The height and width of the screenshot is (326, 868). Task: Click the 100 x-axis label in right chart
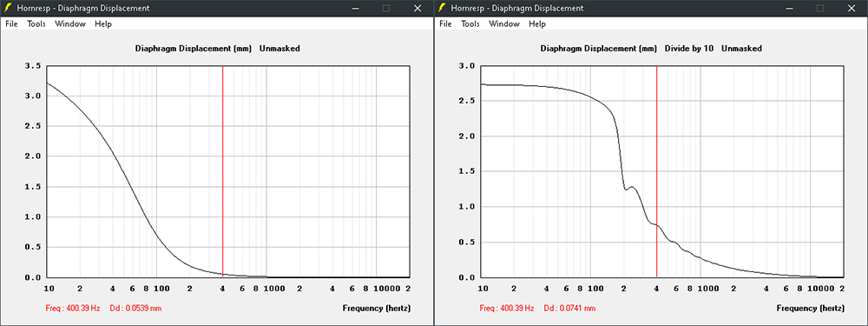point(595,289)
